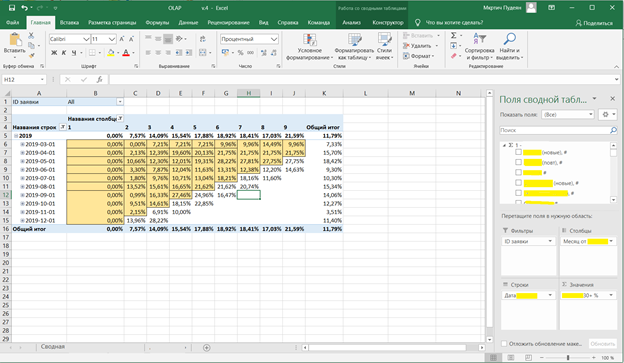624x363 pixels.
Task: Click the Undo arrow in title bar
Action: [x=25, y=8]
